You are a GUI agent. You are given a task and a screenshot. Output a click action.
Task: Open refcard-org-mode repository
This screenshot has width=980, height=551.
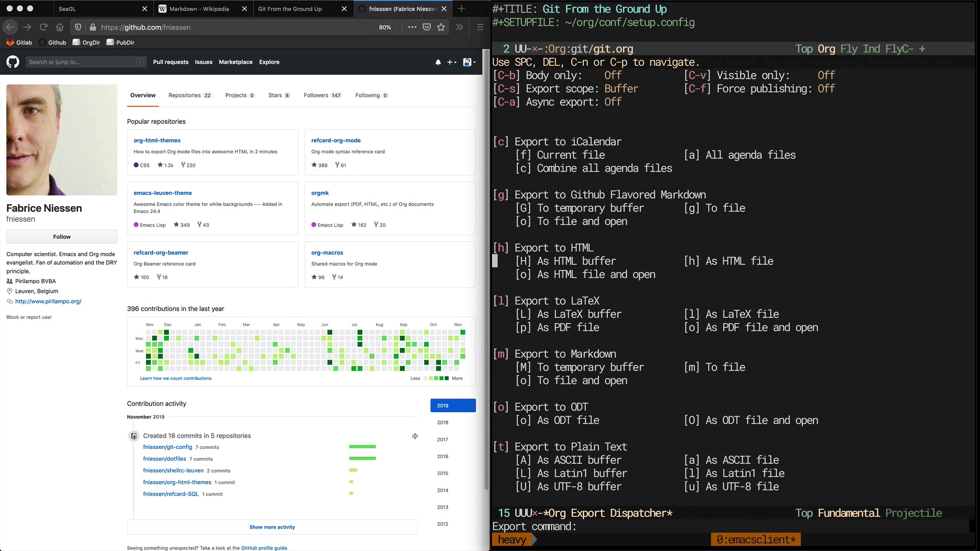coord(336,140)
